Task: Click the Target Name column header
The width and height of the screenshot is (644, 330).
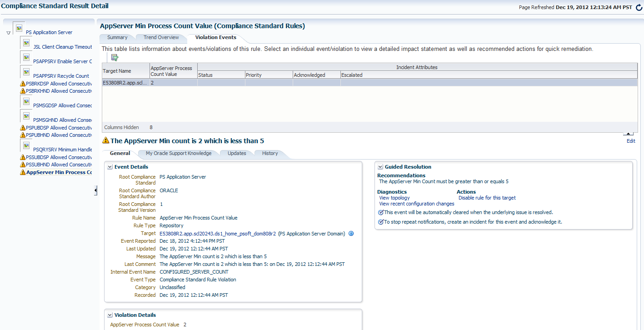Action: click(126, 71)
